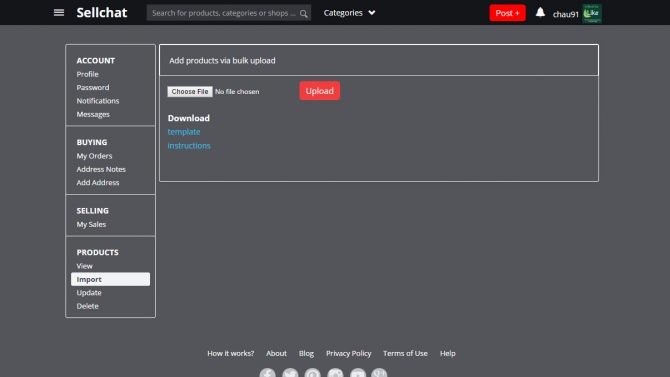Download the template link

pyautogui.click(x=184, y=132)
